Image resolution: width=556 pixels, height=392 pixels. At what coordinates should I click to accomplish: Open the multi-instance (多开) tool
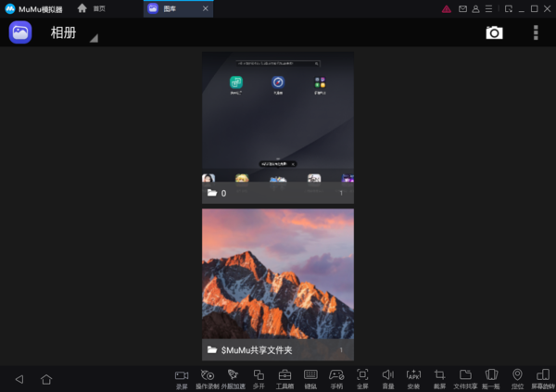coord(259,376)
